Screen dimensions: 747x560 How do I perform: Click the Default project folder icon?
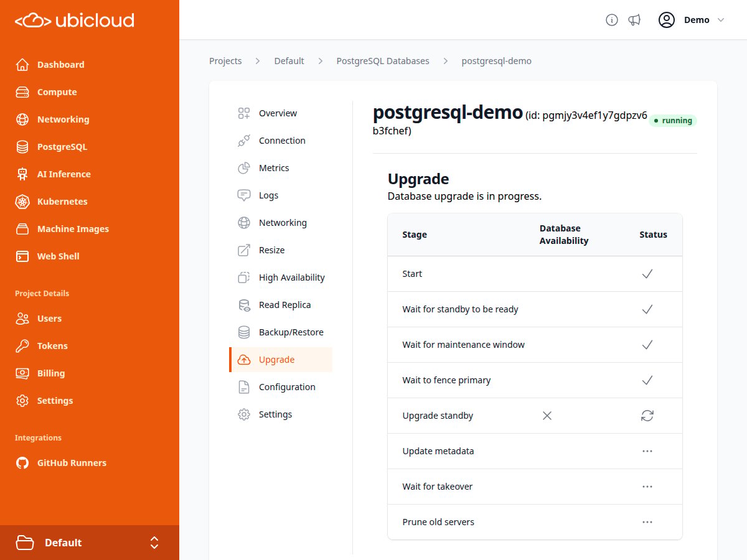click(x=25, y=543)
